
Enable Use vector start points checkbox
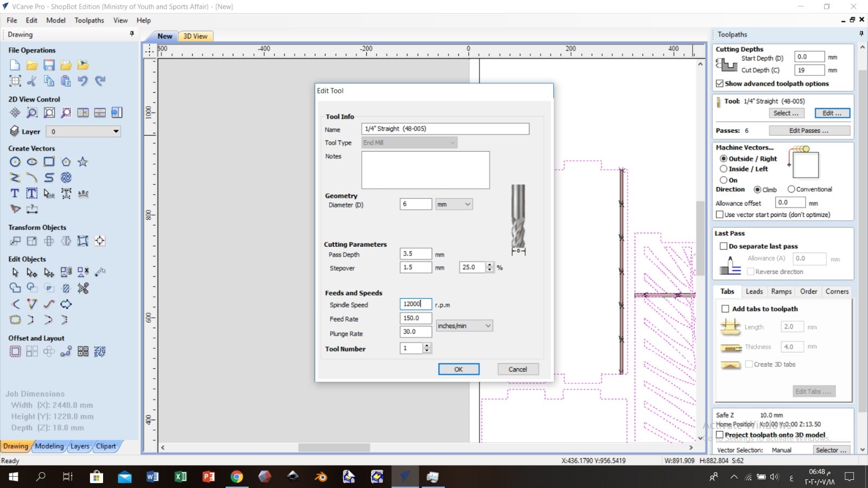[720, 215]
